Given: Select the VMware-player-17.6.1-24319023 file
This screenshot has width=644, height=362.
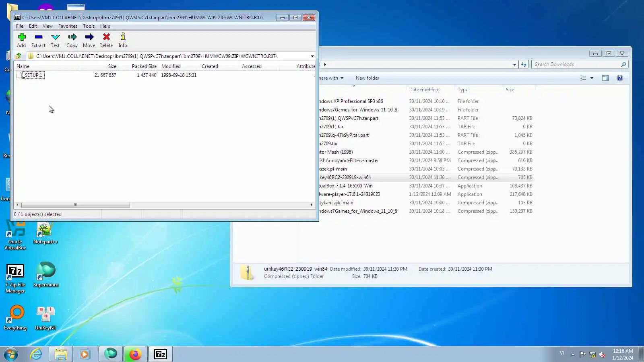Looking at the screenshot, I should click(x=426, y=194).
